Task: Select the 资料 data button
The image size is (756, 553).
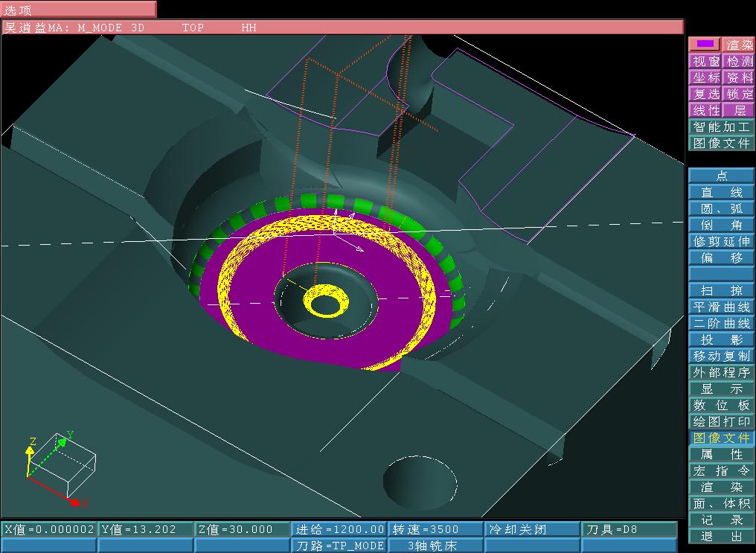Action: tap(739, 77)
